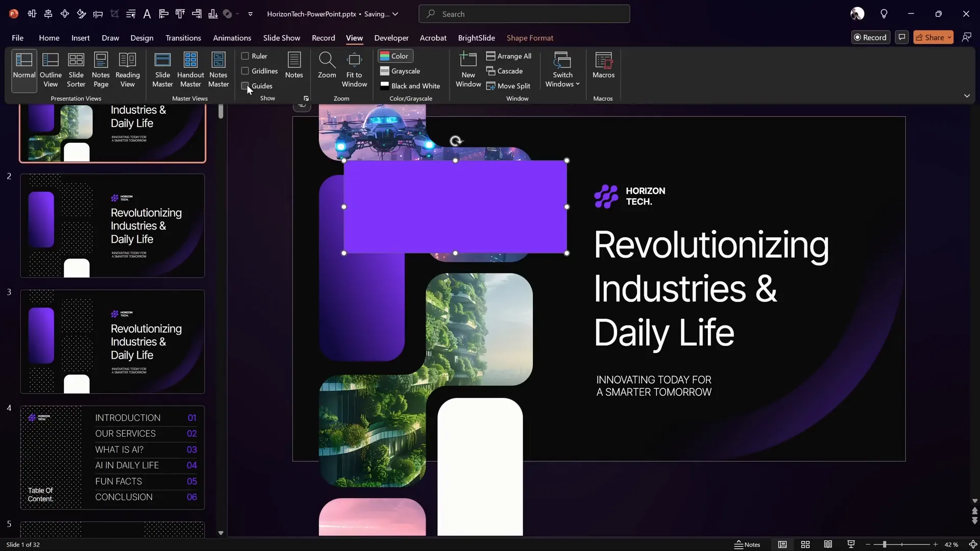Collapse the ribbon with the bottom chevron
The height and width of the screenshot is (551, 980).
(x=967, y=95)
